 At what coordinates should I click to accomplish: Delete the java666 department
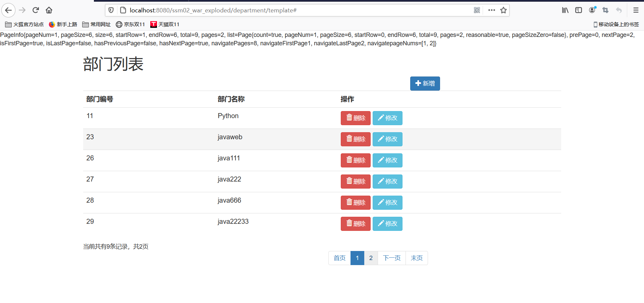coord(356,202)
